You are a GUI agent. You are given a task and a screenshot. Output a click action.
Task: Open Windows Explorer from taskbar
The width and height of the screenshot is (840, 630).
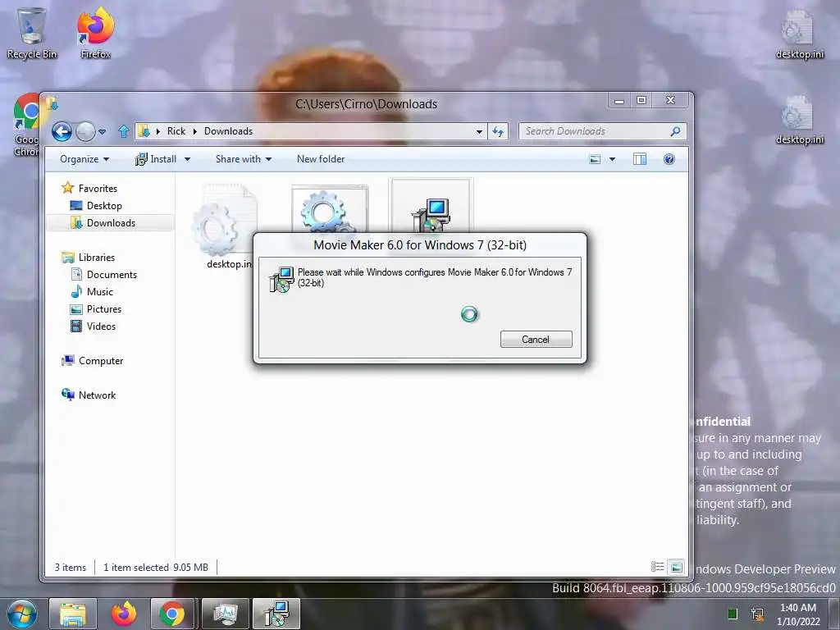(73, 614)
